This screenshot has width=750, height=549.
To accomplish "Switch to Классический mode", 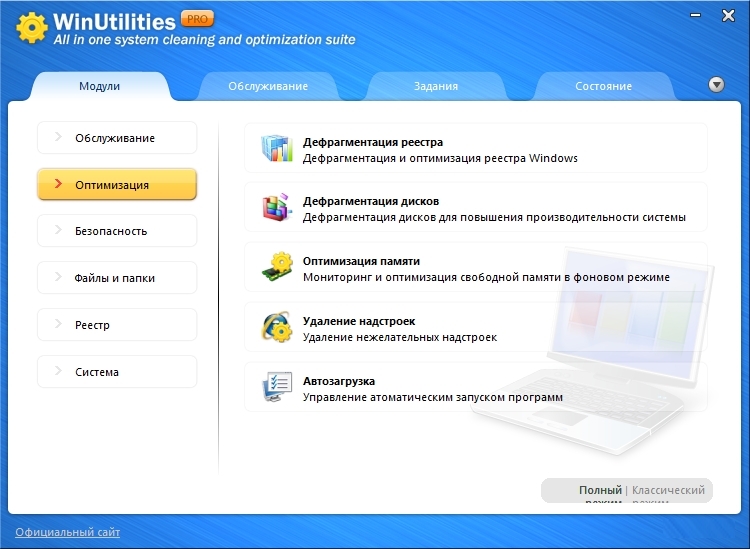I will point(668,490).
